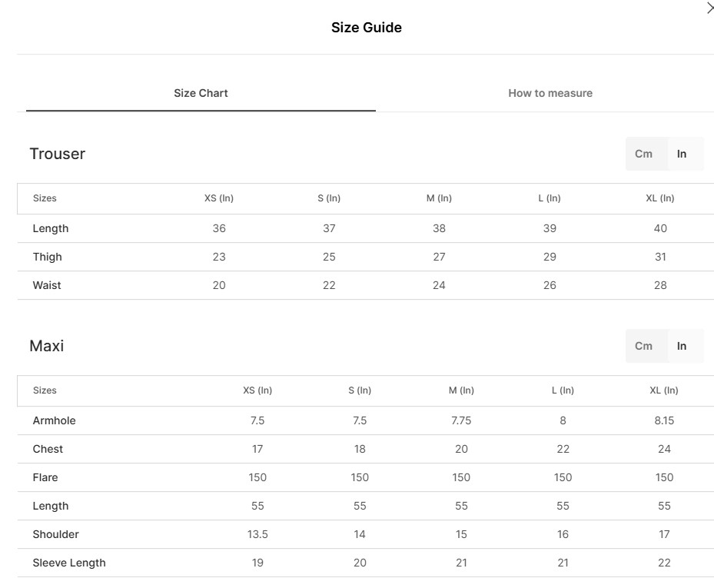Switch to the Size Chart tab
This screenshot has width=714, height=588.
pos(201,93)
